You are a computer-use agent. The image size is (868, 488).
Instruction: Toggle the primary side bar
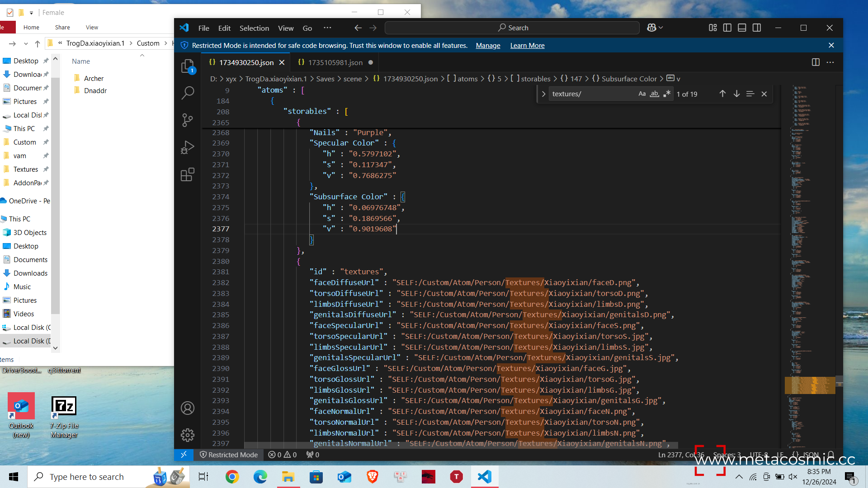click(x=727, y=28)
